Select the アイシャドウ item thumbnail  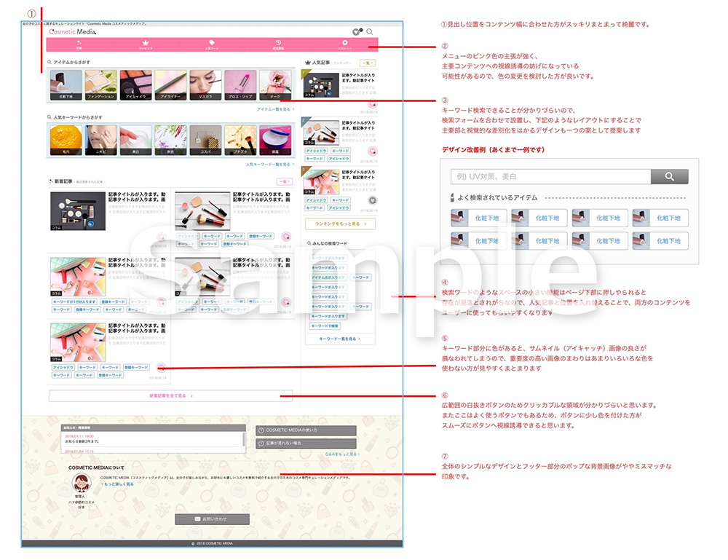[135, 85]
